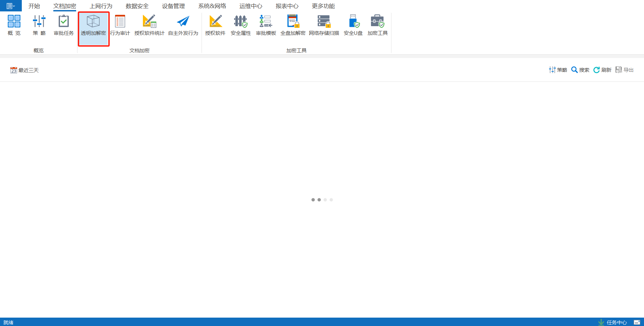Open the 概览 overview icon
This screenshot has height=326, width=644.
click(x=14, y=25)
